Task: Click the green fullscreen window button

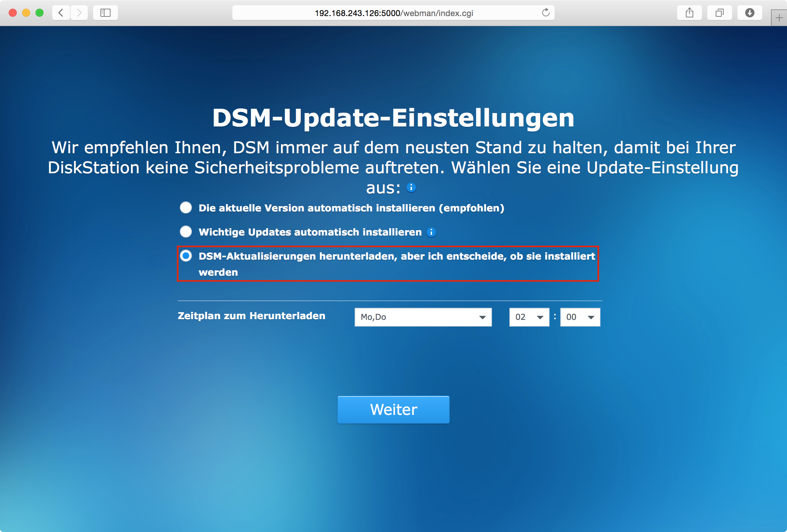Action: click(x=40, y=13)
